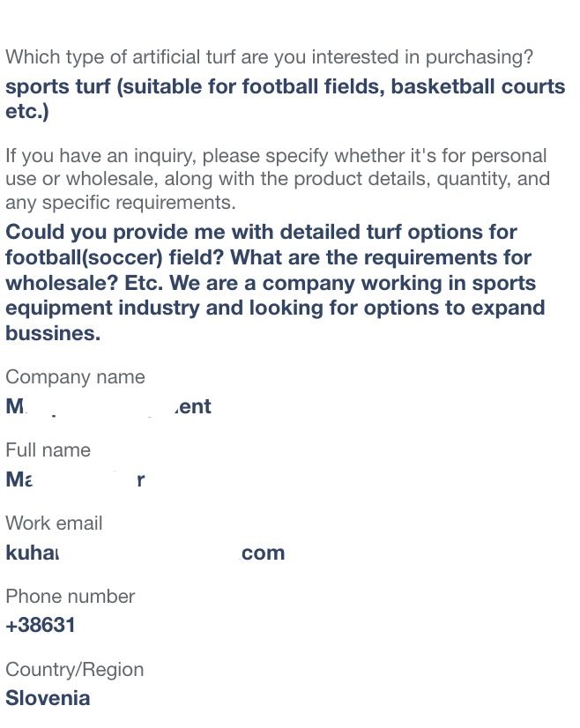Click 'equipment industry' line of inquiry
This screenshot has width=580, height=728.
[x=275, y=308]
